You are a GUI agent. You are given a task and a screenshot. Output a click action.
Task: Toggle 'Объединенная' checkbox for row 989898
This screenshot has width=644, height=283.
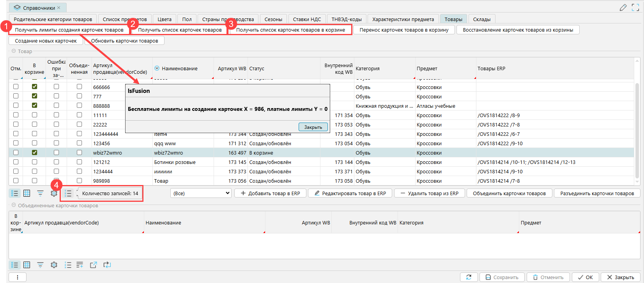(x=80, y=181)
